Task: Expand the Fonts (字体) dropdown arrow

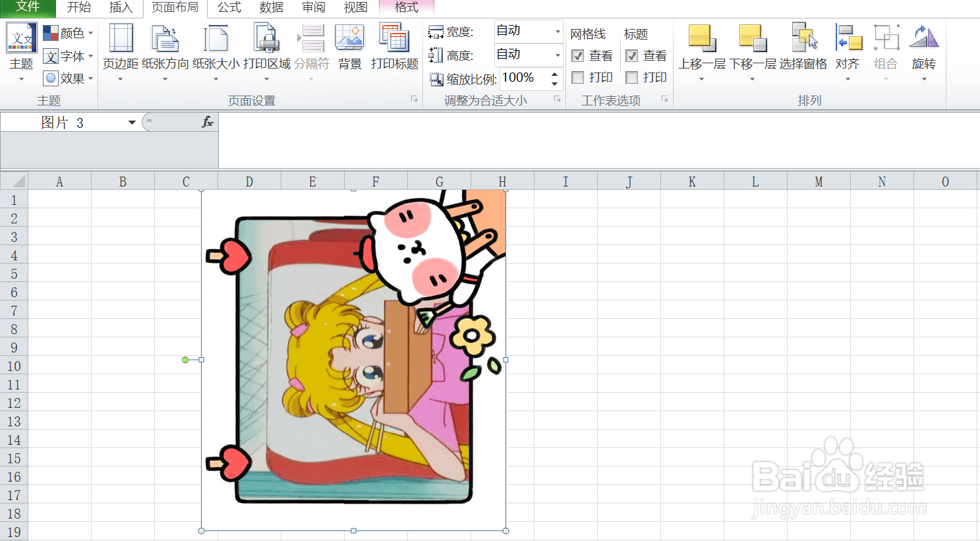Action: [91, 56]
